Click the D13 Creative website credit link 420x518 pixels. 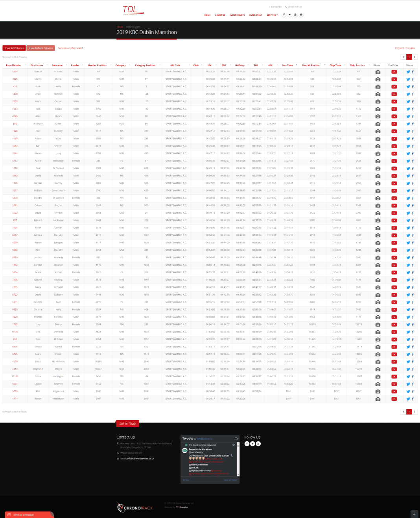pyautogui.click(x=182, y=507)
